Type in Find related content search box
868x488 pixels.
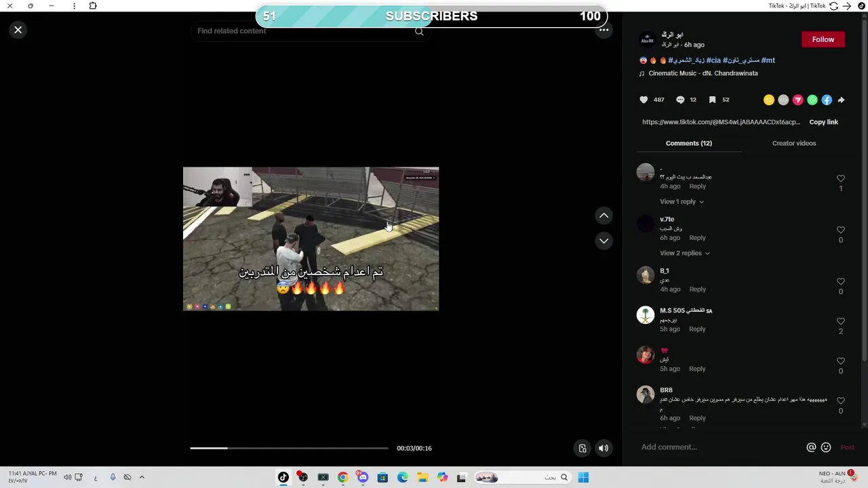coord(304,31)
